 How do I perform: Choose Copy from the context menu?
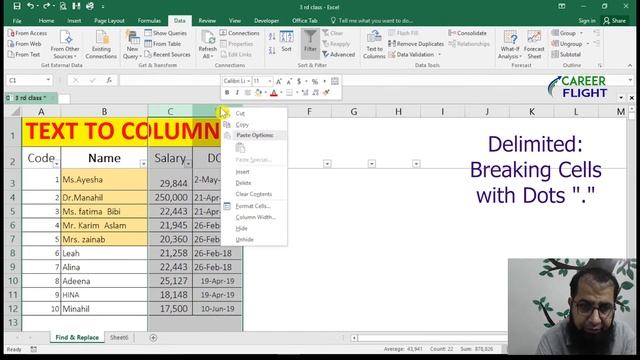[x=242, y=124]
